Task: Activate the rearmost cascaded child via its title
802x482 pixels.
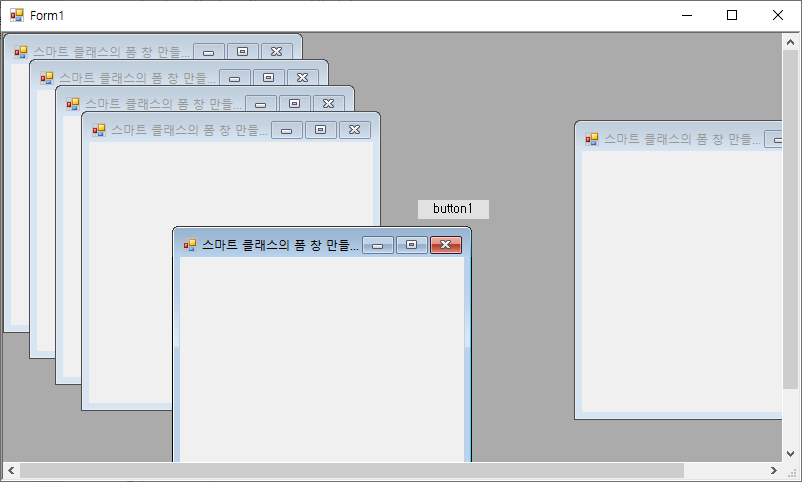Action: point(112,52)
